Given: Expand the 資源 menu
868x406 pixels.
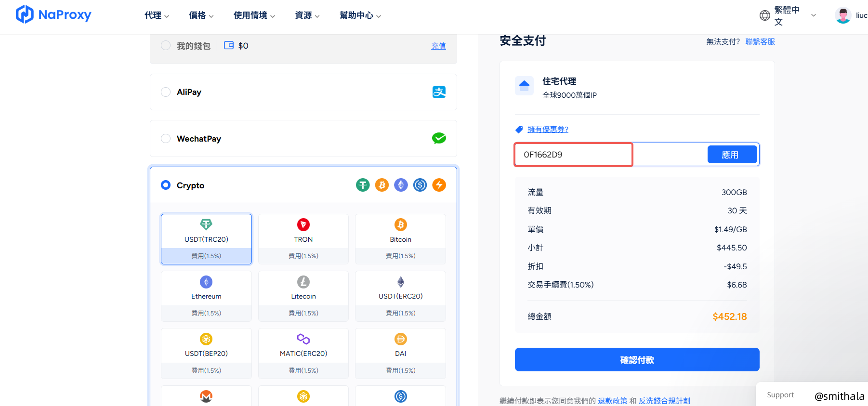Looking at the screenshot, I should point(307,15).
